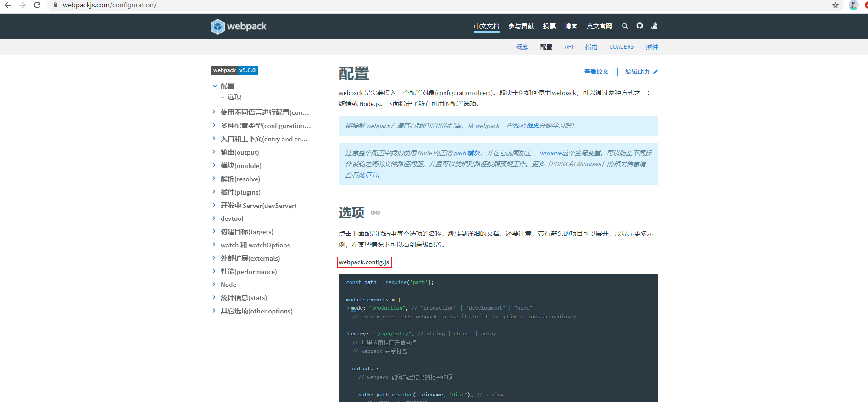Image resolution: width=868 pixels, height=402 pixels.
Task: Follow the path 模块 link in note
Action: pyautogui.click(x=467, y=153)
